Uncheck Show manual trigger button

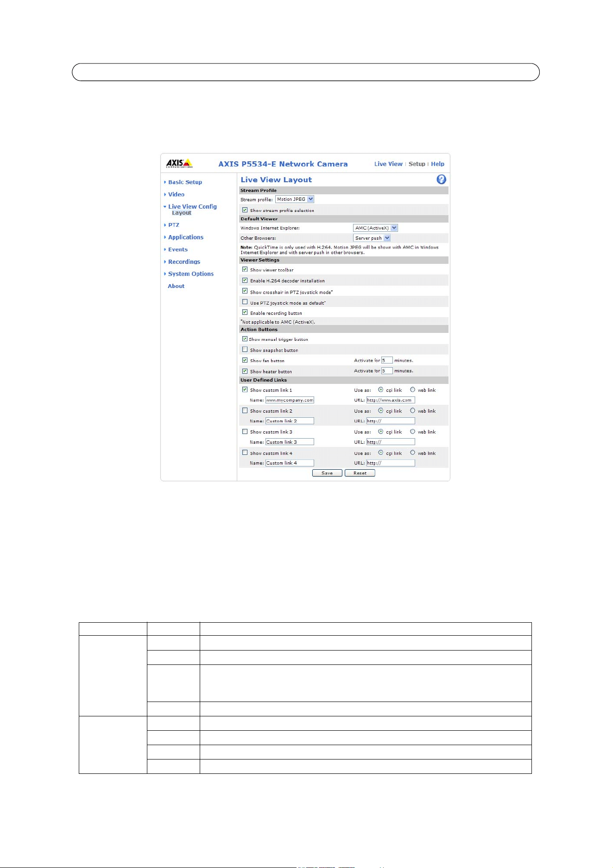click(x=245, y=339)
